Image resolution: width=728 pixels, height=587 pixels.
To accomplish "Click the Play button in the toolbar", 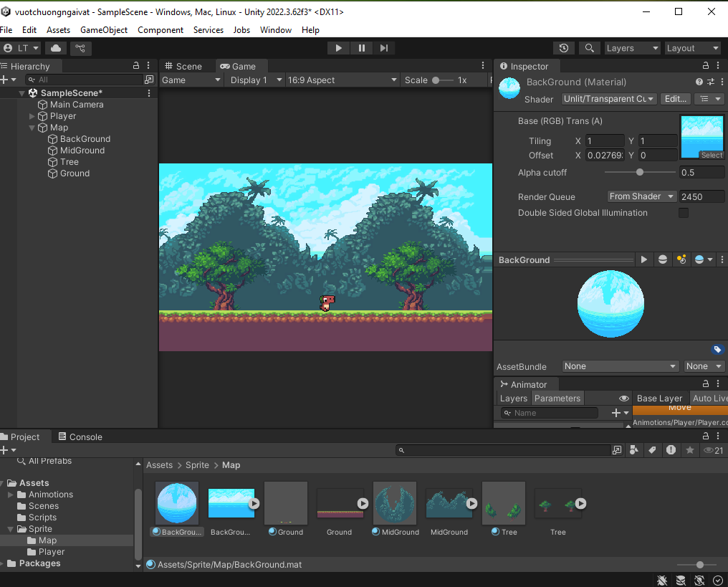I will pos(338,48).
